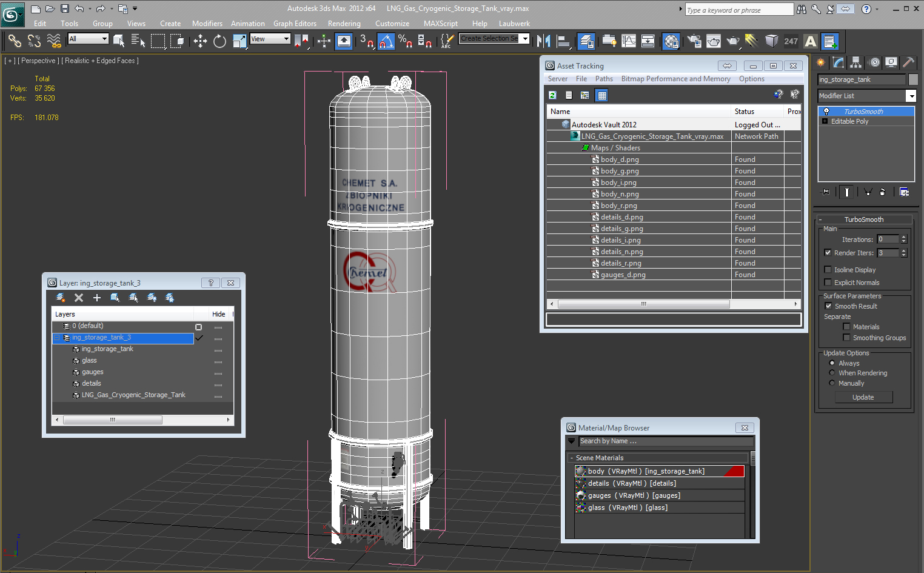Choose the Select and Uniform Scale tool
This screenshot has height=573, width=924.
(x=239, y=41)
